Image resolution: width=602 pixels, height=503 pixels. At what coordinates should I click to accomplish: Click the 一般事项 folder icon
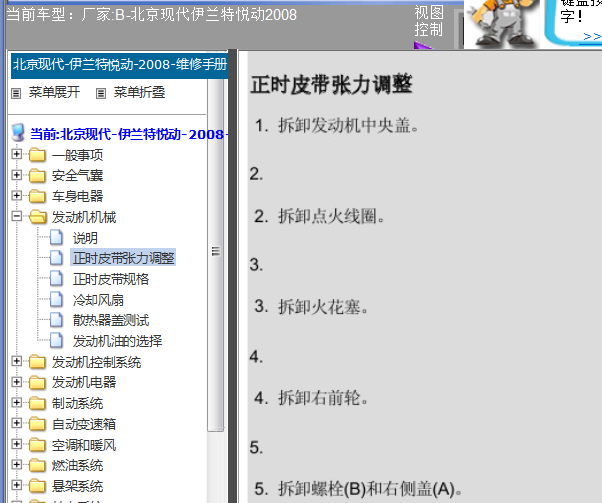37,155
